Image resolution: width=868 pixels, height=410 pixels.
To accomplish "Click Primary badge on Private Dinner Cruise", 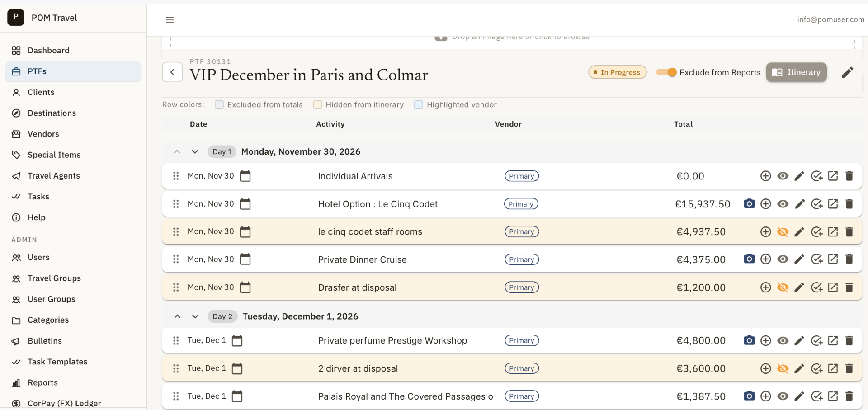I will click(522, 259).
